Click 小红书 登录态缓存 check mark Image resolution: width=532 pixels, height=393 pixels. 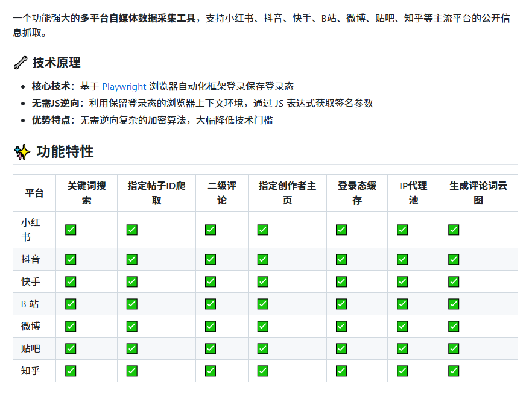point(341,230)
